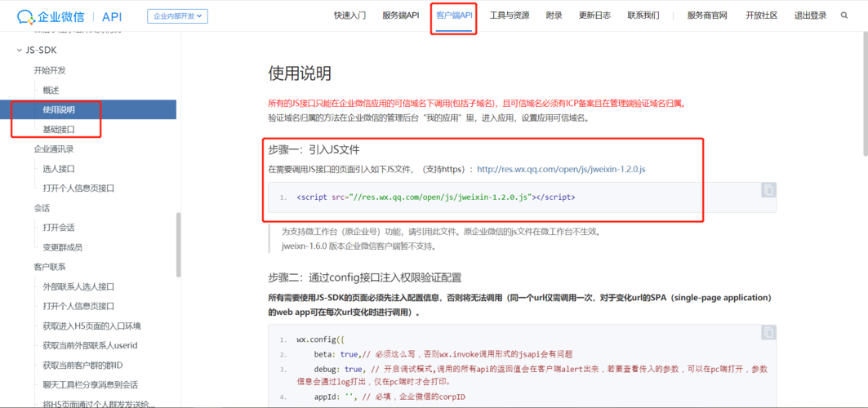Image resolution: width=868 pixels, height=408 pixels.
Task: Open 外部联系人选人接口 in the sidebar
Action: [x=78, y=286]
